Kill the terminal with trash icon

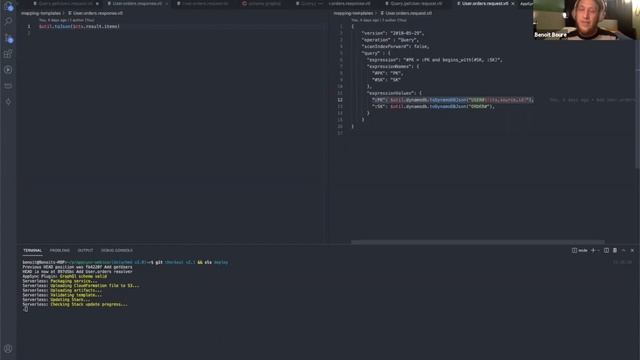(x=615, y=250)
